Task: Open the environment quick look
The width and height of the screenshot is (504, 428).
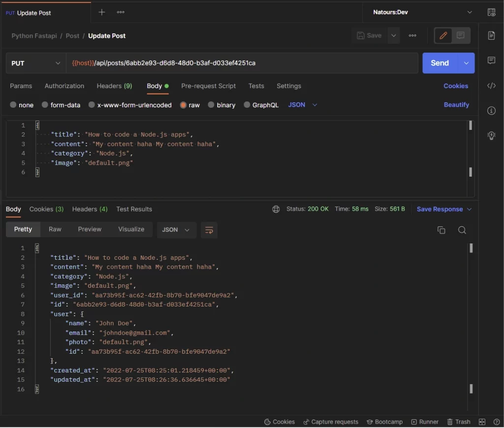Action: pos(492,12)
